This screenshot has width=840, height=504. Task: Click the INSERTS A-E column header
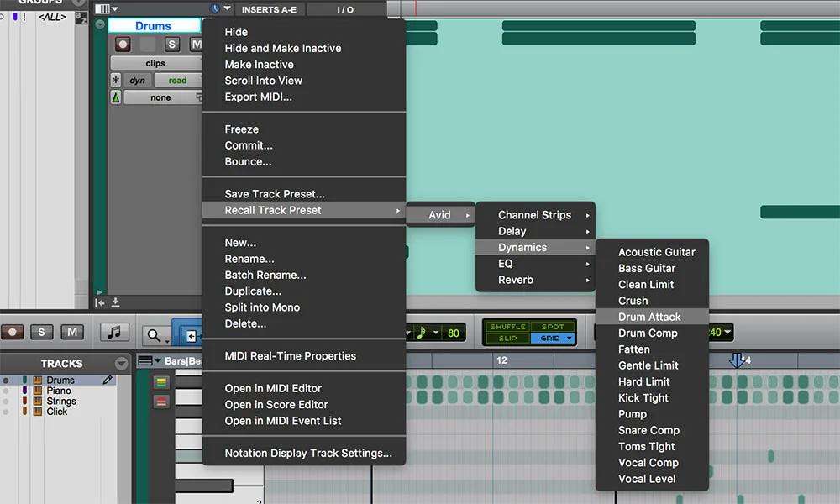coord(269,9)
